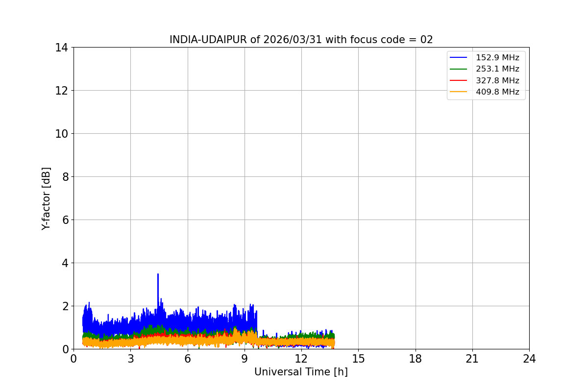Viewport: 588px width, 392px height.
Task: Select the 409.8 MHz legend label
Action: pos(497,92)
